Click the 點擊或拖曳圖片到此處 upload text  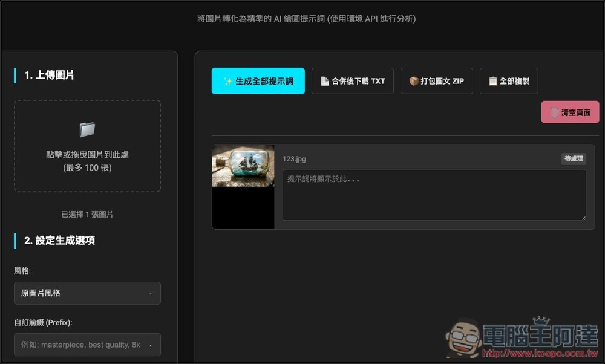tap(87, 155)
